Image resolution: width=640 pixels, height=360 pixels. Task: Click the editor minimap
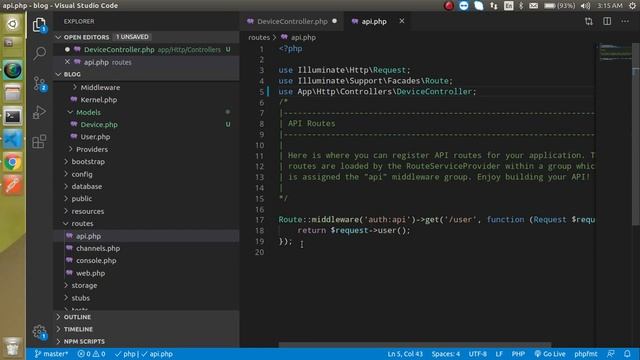(616, 53)
